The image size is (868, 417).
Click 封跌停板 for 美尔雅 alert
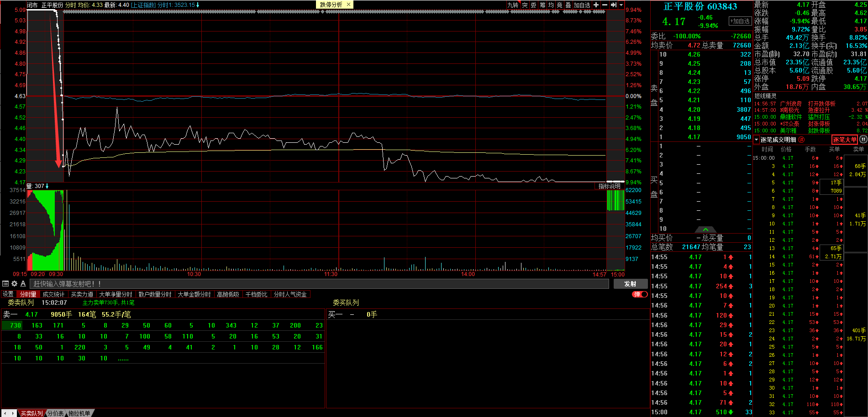pyautogui.click(x=819, y=130)
